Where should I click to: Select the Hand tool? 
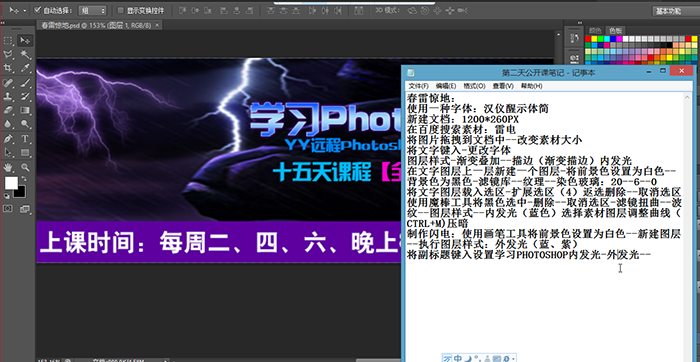coord(8,168)
